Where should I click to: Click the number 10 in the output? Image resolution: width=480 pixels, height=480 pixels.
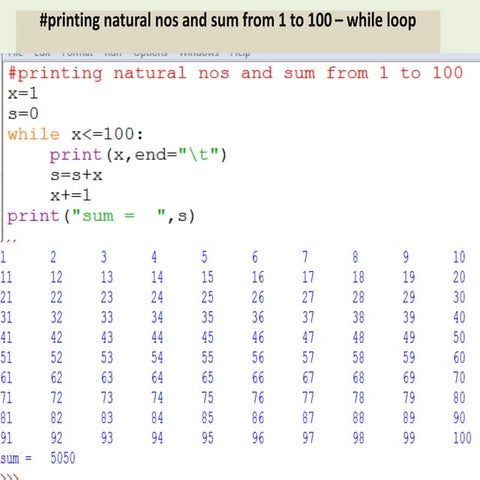[459, 257]
